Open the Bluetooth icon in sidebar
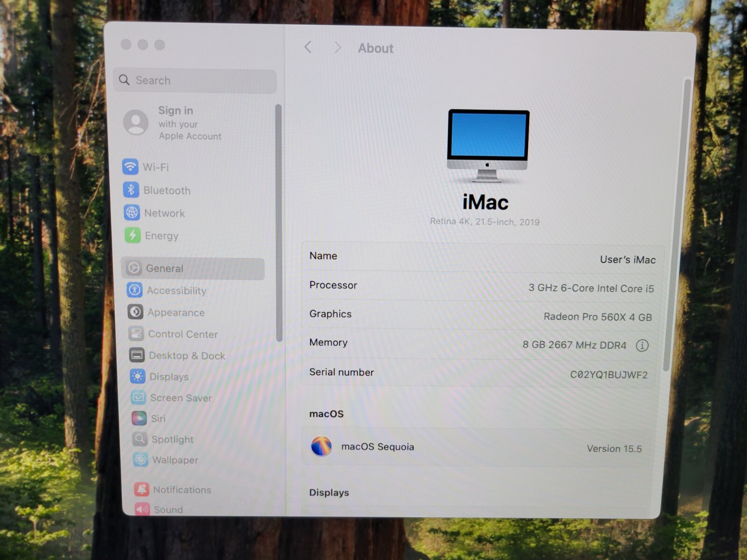The height and width of the screenshot is (560, 747). pyautogui.click(x=131, y=190)
